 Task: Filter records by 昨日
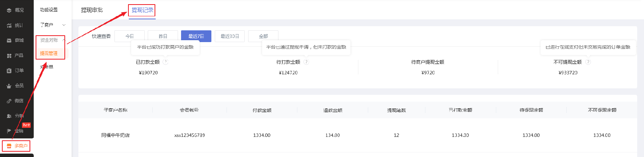(x=163, y=36)
